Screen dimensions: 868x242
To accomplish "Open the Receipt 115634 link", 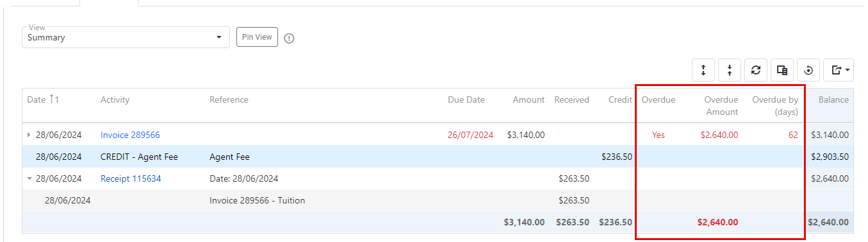I will [131, 178].
